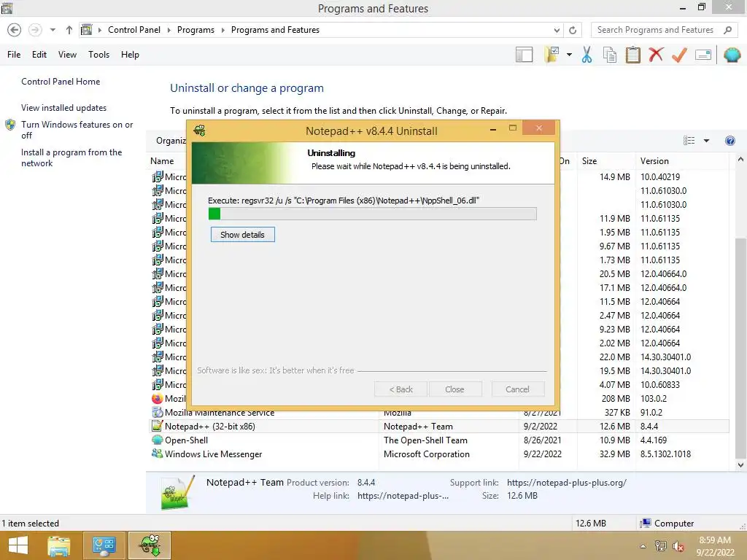Click the Notepad++ Team publisher cell

418,426
